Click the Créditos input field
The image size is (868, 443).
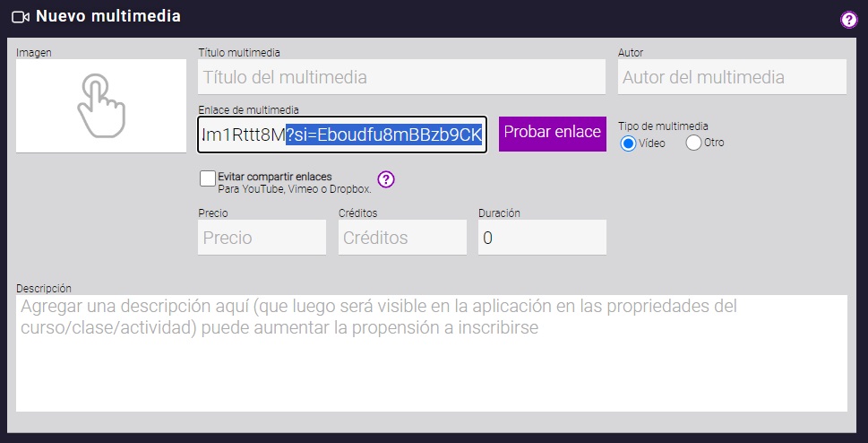click(x=402, y=238)
